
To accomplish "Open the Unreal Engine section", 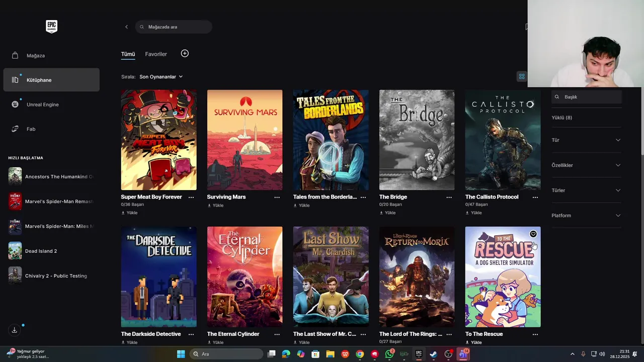I will pyautogui.click(x=51, y=105).
